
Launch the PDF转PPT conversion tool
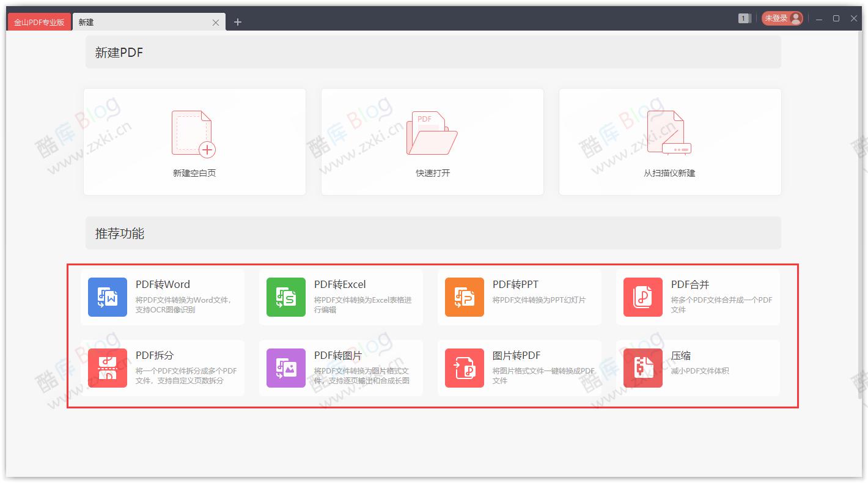point(464,297)
